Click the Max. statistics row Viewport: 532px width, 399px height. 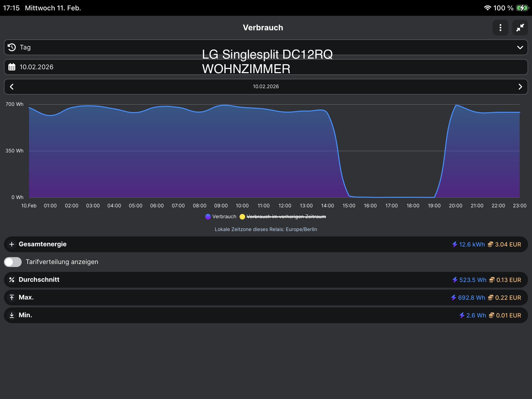tap(266, 298)
